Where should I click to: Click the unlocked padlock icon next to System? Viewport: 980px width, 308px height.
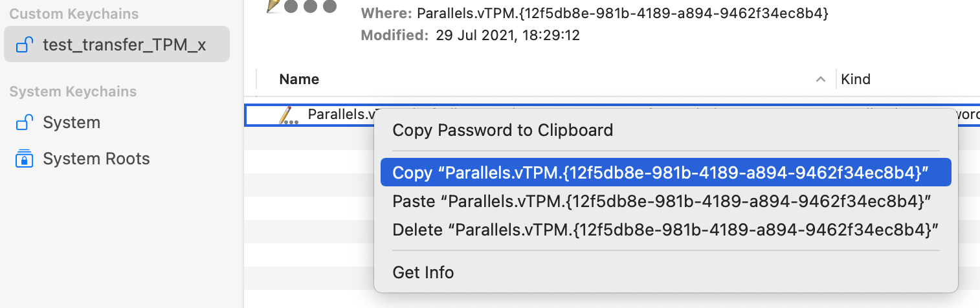[25, 122]
